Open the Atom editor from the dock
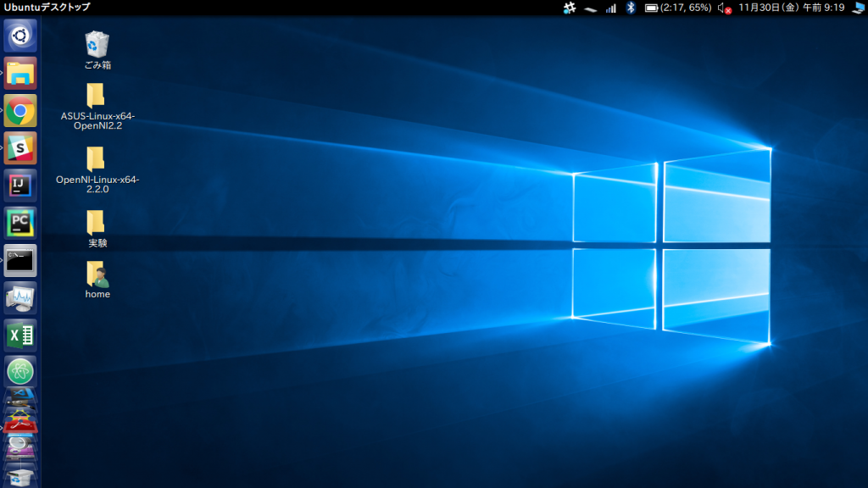Screen dimensions: 868x488 [20, 371]
